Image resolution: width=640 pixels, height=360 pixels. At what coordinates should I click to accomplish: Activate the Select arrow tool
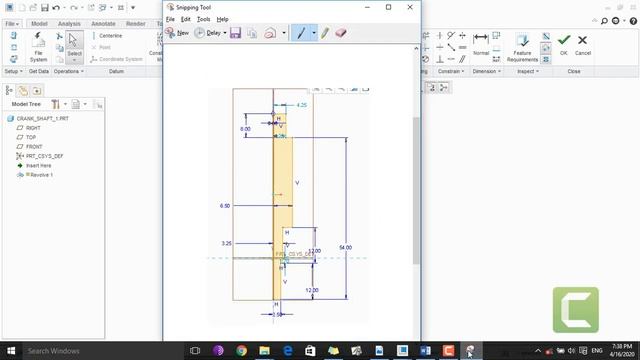pyautogui.click(x=74, y=47)
